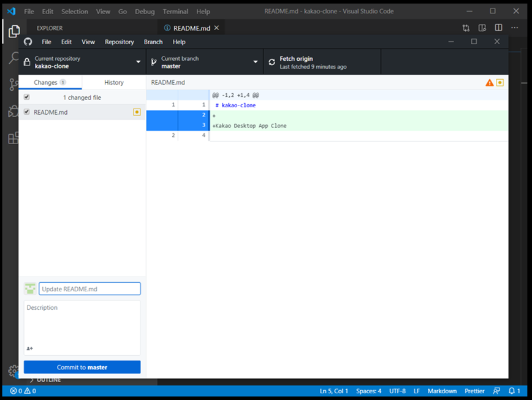This screenshot has width=532, height=400.
Task: Click Markdown language mode
Action: pos(442,391)
